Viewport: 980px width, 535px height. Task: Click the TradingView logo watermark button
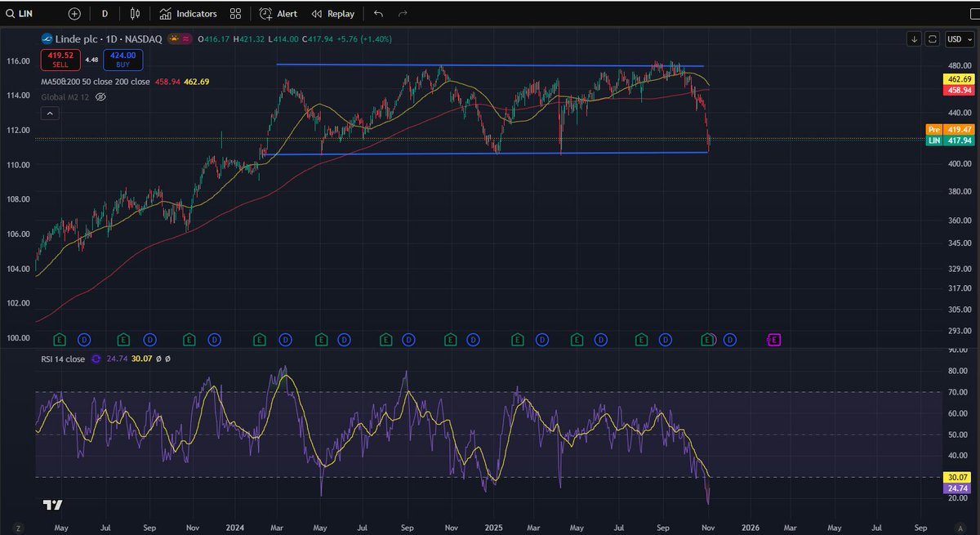tap(53, 504)
